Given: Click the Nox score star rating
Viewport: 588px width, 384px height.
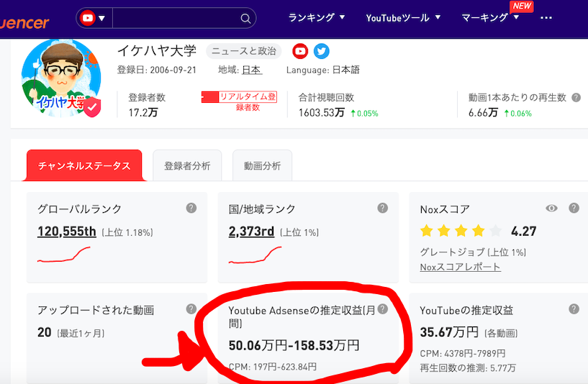Looking at the screenshot, I should pos(461,231).
